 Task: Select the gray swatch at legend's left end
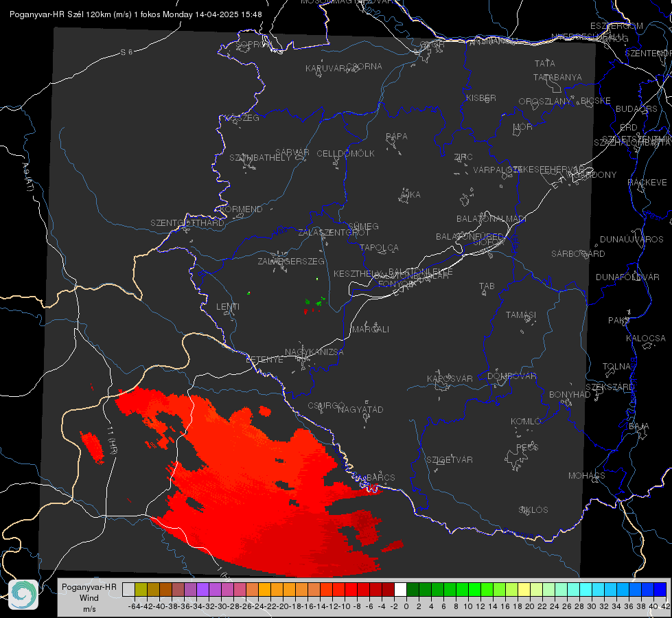(x=128, y=589)
